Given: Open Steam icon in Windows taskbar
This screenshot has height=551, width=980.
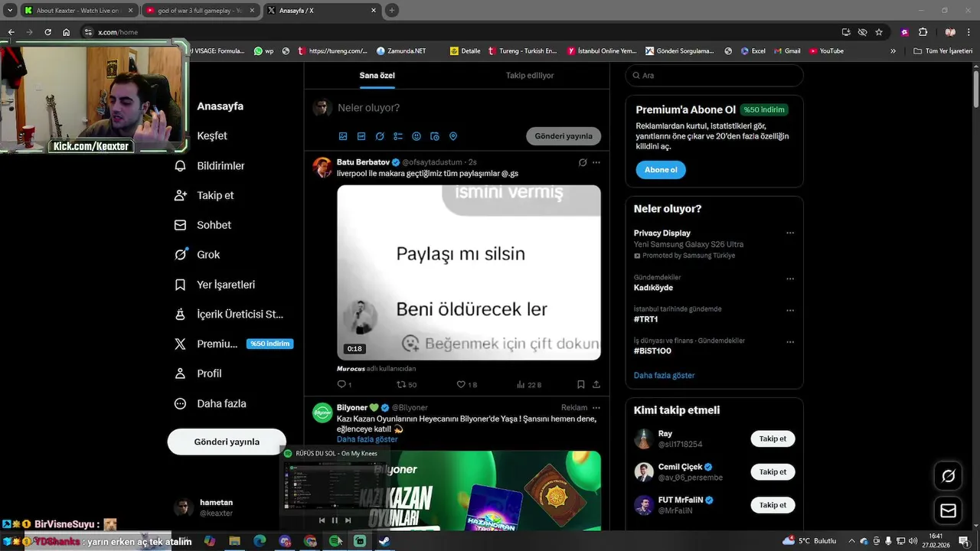Looking at the screenshot, I should (x=384, y=541).
